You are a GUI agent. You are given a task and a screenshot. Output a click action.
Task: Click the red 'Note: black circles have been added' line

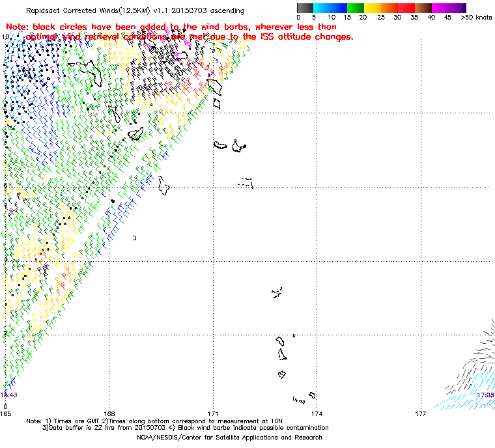[171, 27]
